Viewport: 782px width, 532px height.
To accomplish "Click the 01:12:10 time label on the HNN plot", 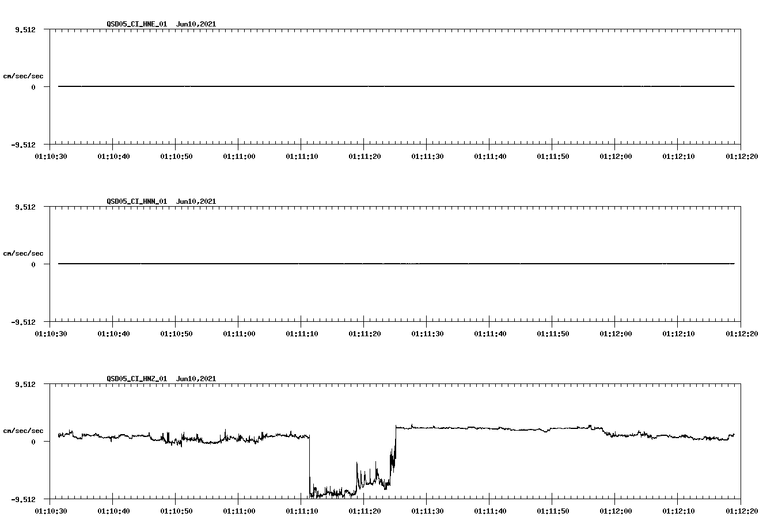I will (678, 334).
